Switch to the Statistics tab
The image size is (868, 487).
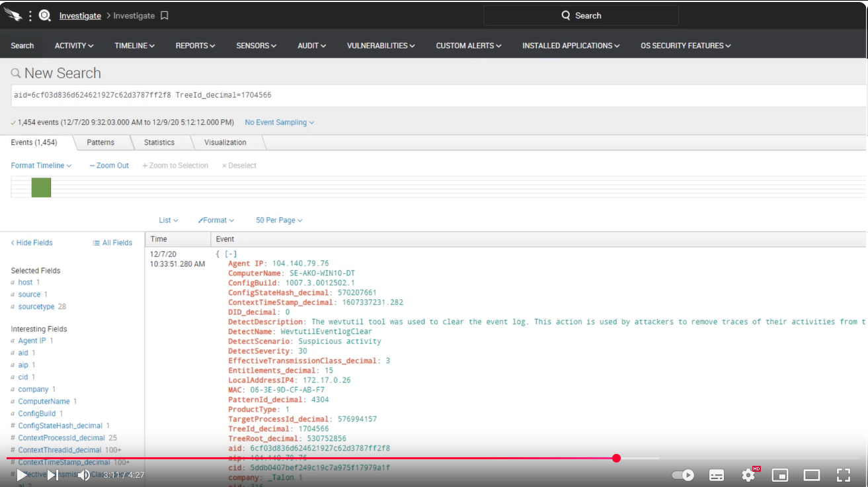pyautogui.click(x=159, y=142)
